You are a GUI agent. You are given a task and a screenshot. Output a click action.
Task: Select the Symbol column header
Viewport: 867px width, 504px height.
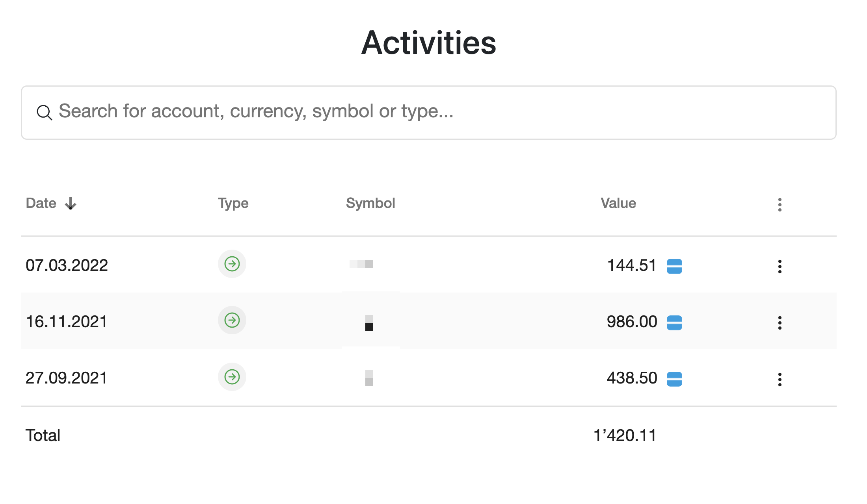[x=370, y=203]
